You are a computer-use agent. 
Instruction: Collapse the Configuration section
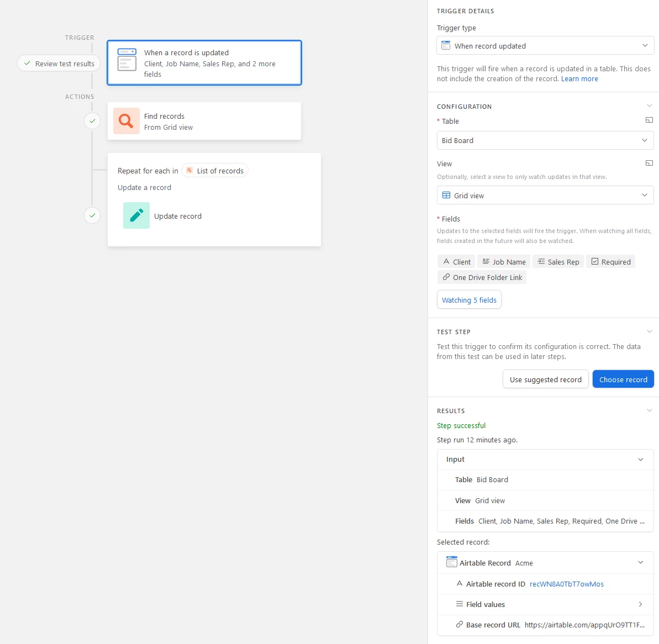coord(650,106)
